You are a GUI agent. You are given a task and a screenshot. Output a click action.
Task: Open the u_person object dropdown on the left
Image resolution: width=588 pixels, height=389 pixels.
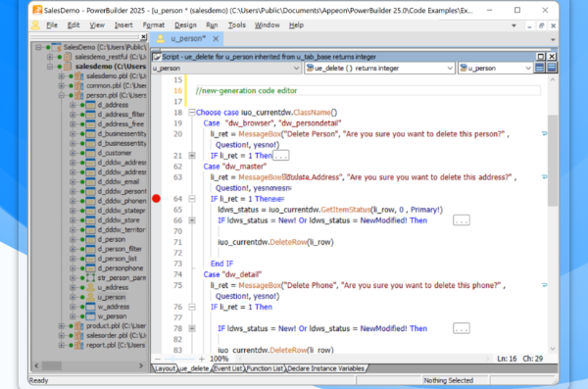click(x=296, y=68)
